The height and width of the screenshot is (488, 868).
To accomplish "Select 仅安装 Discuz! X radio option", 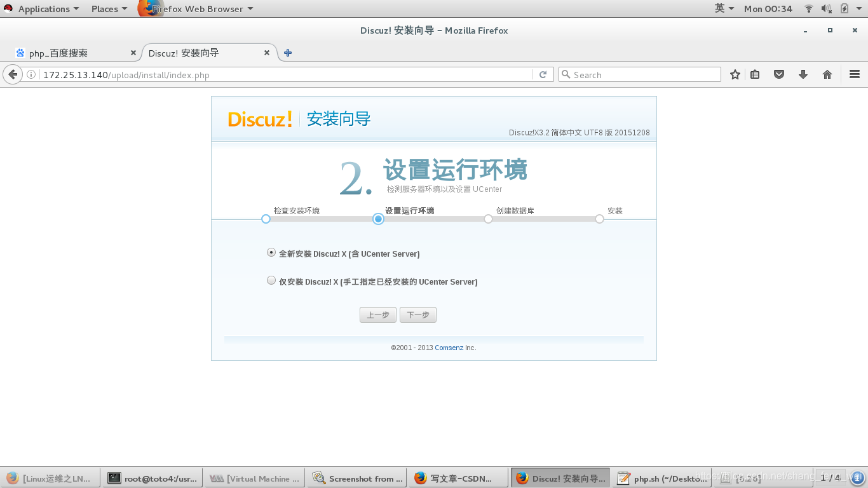I will (271, 280).
